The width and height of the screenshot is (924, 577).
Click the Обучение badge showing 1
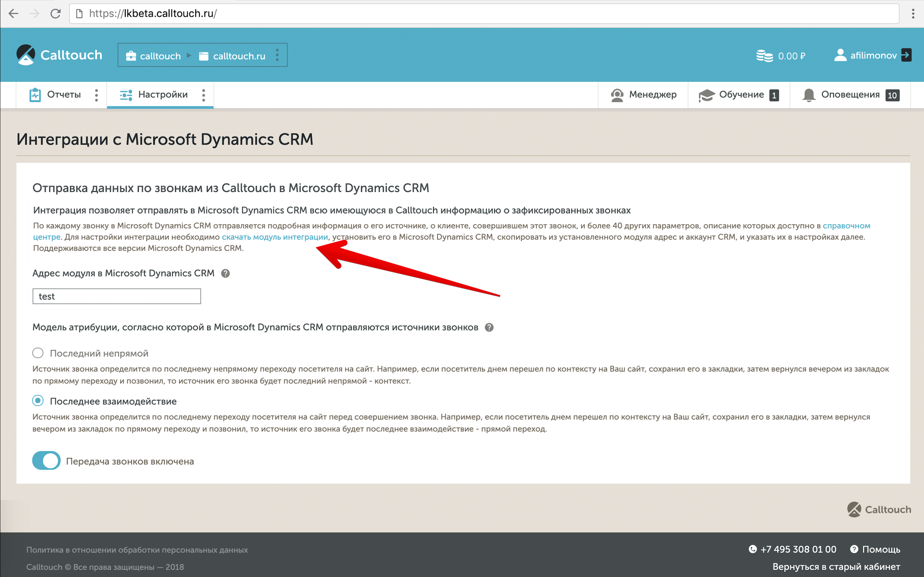pos(774,95)
